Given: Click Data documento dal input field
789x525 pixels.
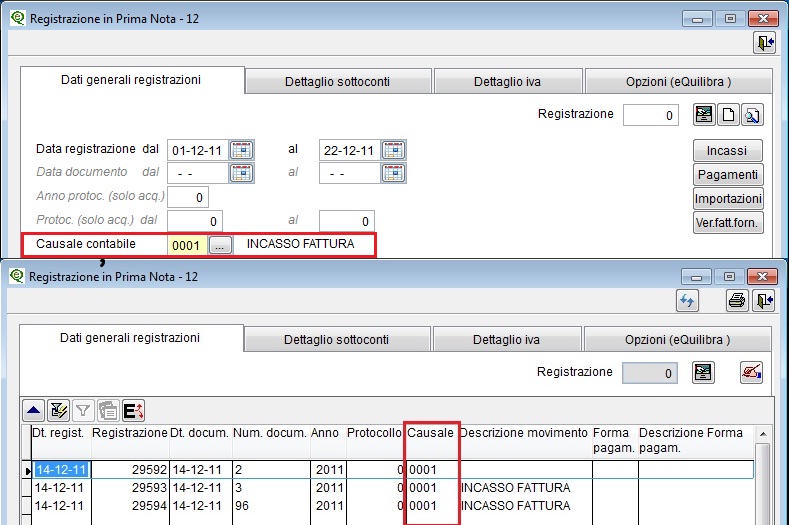Looking at the screenshot, I should [x=198, y=174].
